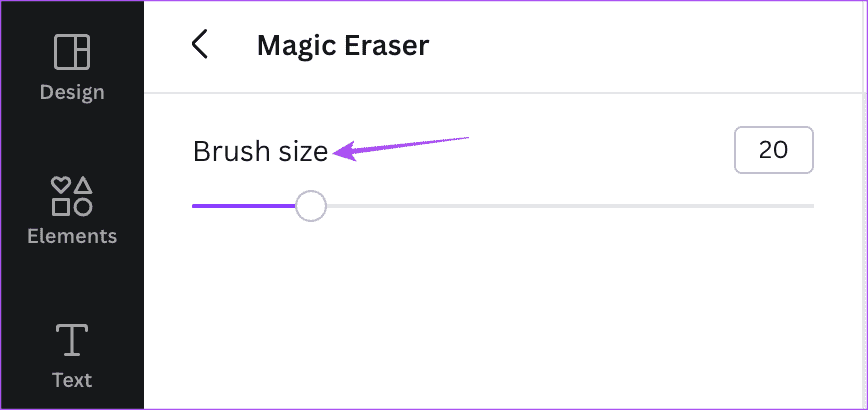Click the Elements label in sidebar
The image size is (868, 410).
coord(71,237)
